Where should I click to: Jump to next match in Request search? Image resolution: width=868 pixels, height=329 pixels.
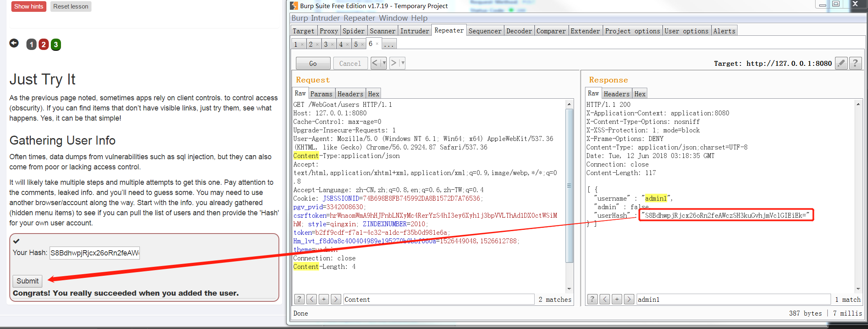click(336, 299)
